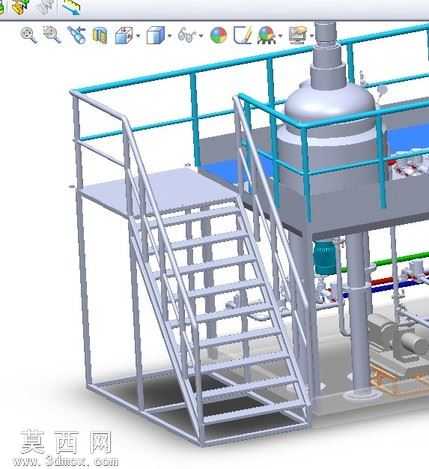This screenshot has width=429, height=469.
Task: Click the yellow part with green arrow icon
Action: (x=19, y=7)
